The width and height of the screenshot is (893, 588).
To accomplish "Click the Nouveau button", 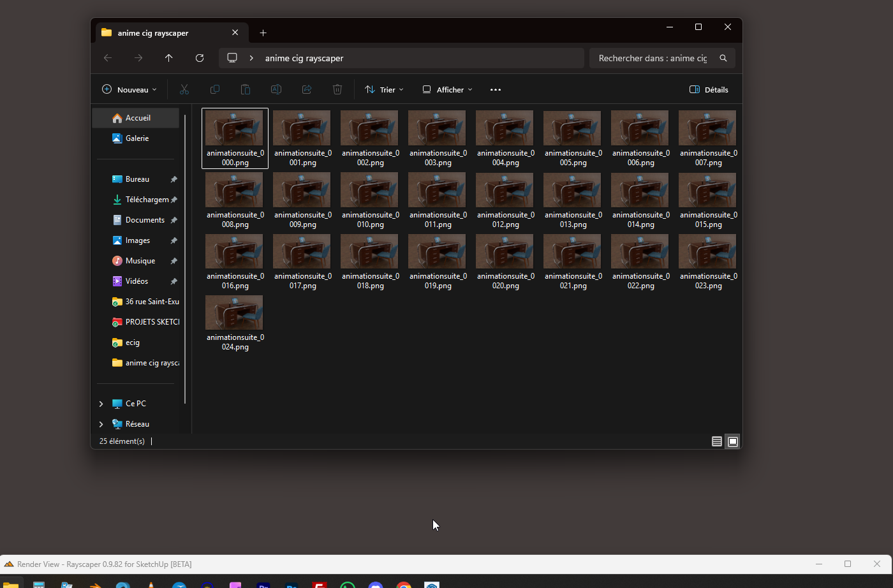I will coord(129,90).
